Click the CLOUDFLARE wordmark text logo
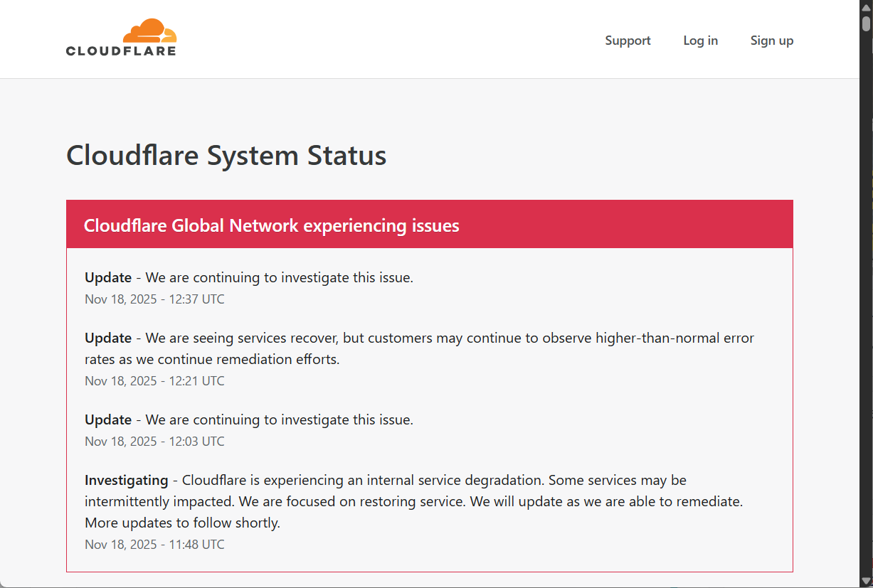Screen dimensions: 873x588 pos(121,49)
